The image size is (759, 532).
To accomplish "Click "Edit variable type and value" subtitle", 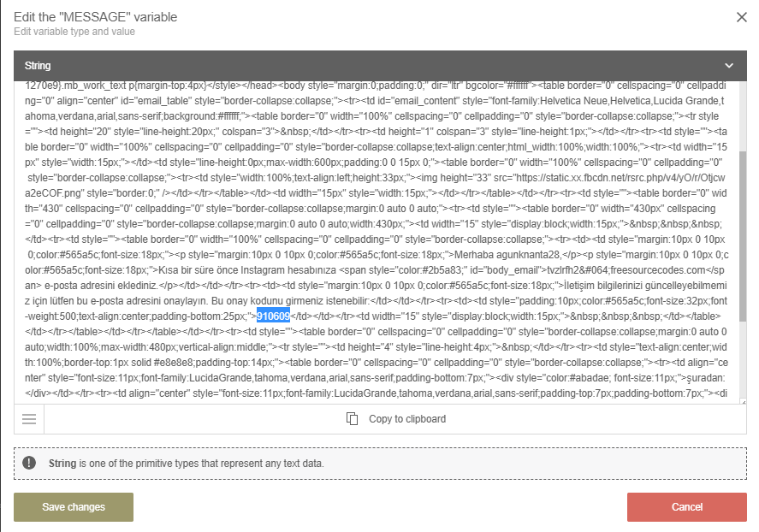I will [x=74, y=33].
